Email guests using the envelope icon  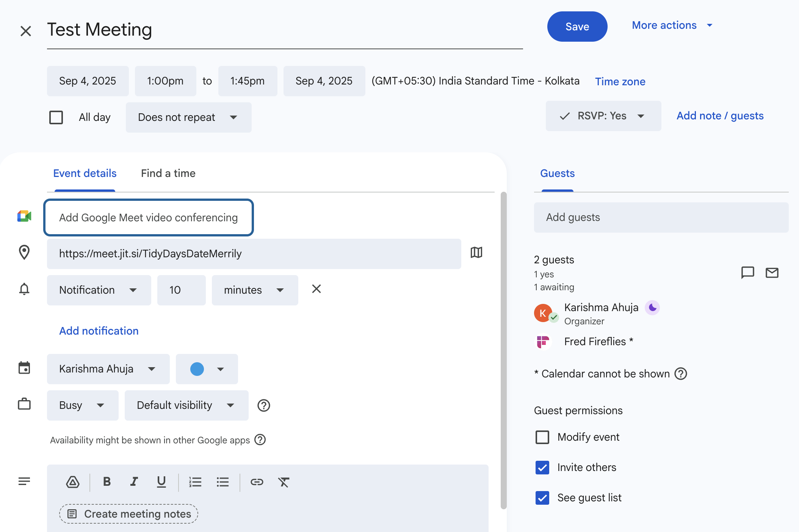pyautogui.click(x=772, y=272)
